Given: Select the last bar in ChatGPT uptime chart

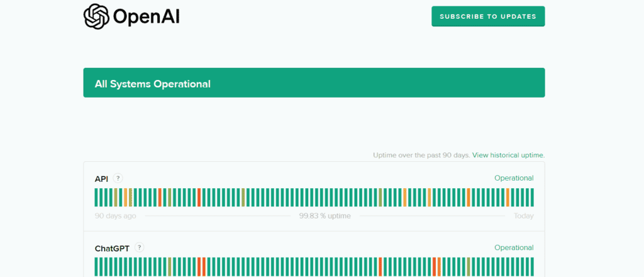Looking at the screenshot, I should 532,267.
